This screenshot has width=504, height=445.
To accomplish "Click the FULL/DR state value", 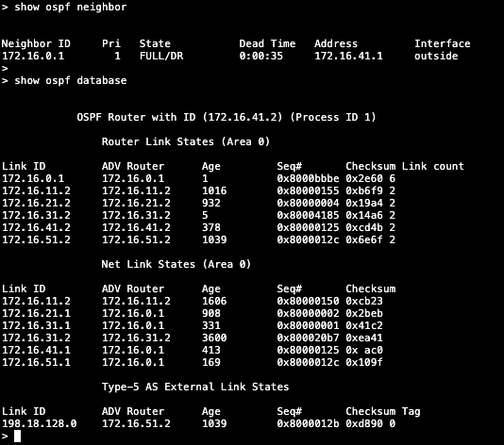I will [161, 56].
